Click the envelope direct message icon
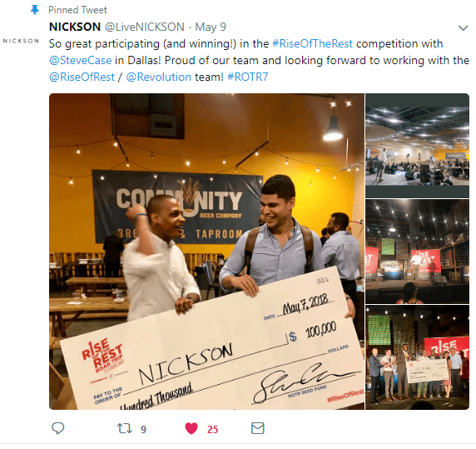Viewport: 476px width, 449px height. coord(258,428)
